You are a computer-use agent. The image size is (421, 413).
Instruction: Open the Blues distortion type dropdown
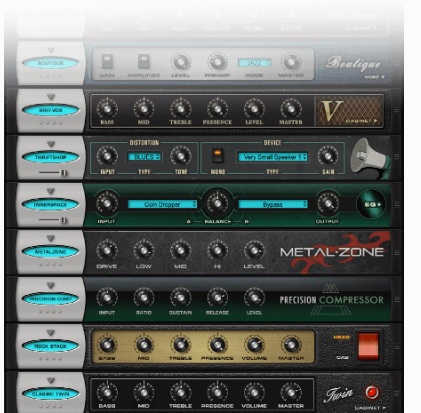(144, 157)
